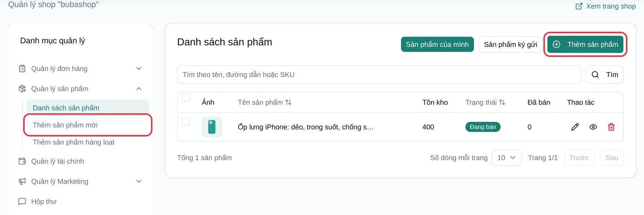Image resolution: width=644 pixels, height=215 pixels.
Task: Click the chat bubble icon beside Hộp thư
Action: point(22,201)
